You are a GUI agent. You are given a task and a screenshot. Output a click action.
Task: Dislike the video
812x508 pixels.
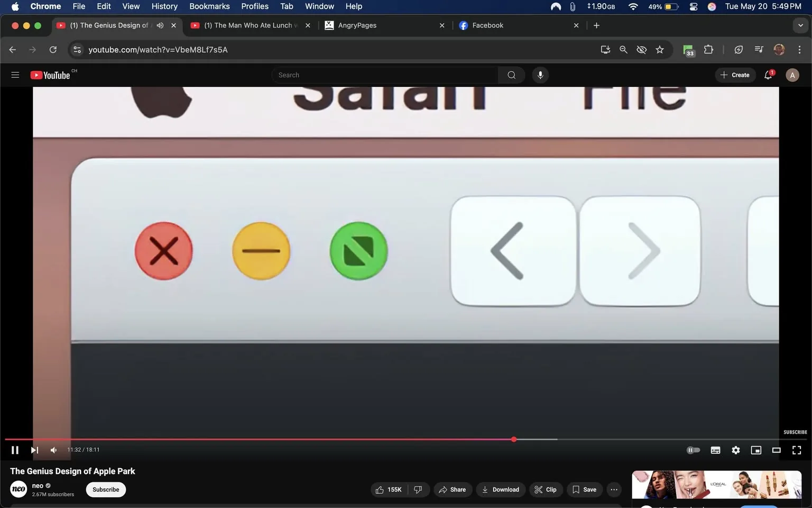(x=418, y=489)
